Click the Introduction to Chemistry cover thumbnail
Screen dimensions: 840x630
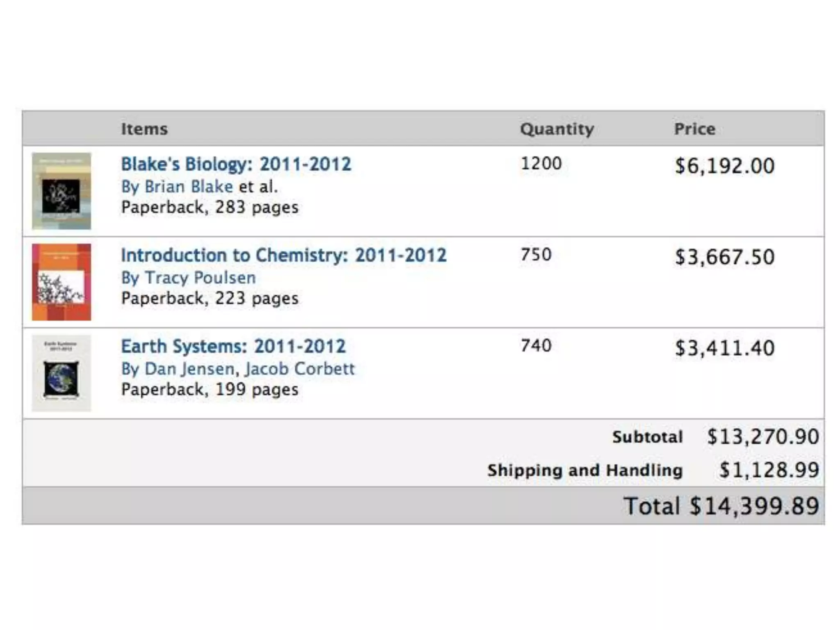62,282
